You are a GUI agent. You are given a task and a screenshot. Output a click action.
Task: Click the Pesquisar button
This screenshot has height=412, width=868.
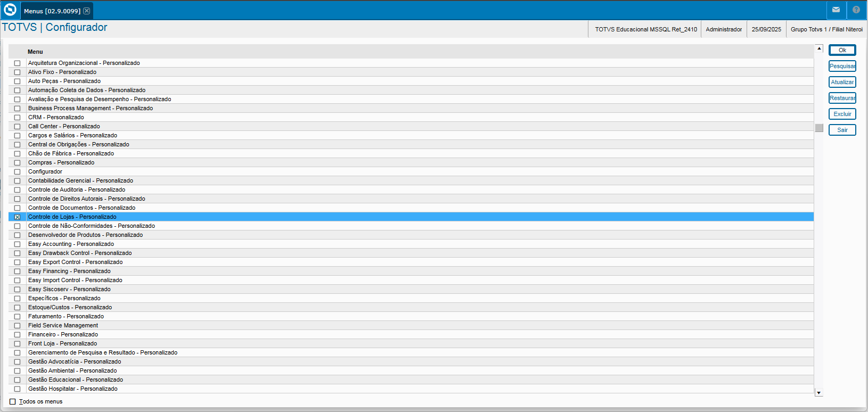(x=842, y=66)
